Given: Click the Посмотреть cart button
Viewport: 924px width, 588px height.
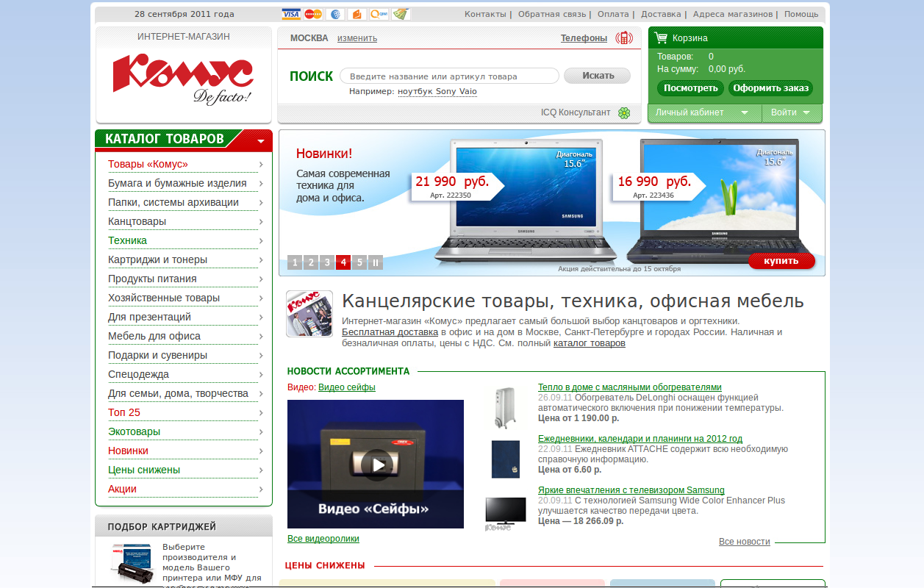Looking at the screenshot, I should pos(690,88).
